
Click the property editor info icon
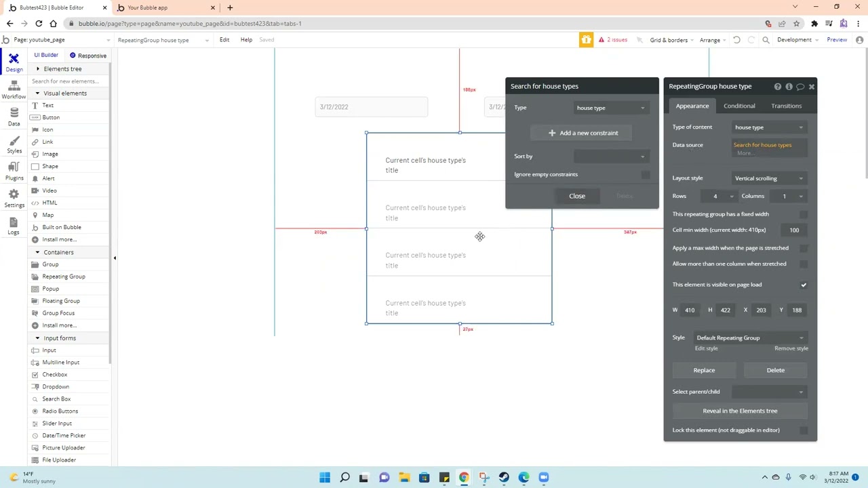tap(789, 86)
